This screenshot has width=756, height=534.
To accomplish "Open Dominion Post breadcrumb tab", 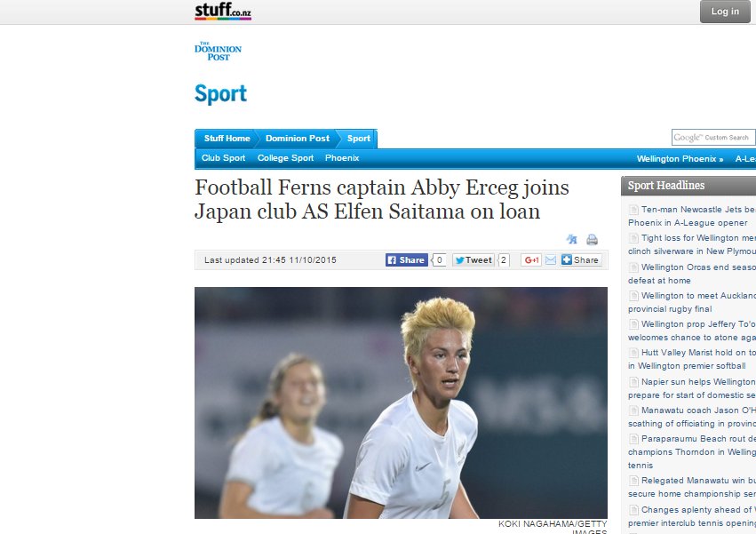I will coord(297,139).
